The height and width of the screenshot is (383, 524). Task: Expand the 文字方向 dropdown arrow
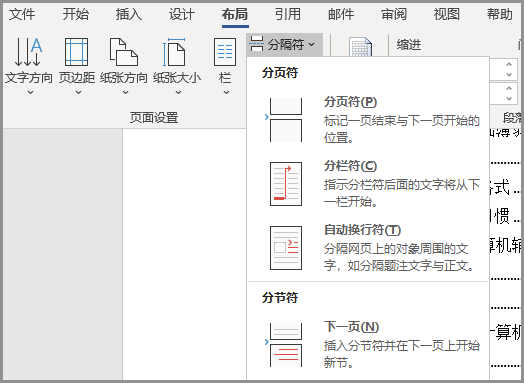click(x=30, y=93)
